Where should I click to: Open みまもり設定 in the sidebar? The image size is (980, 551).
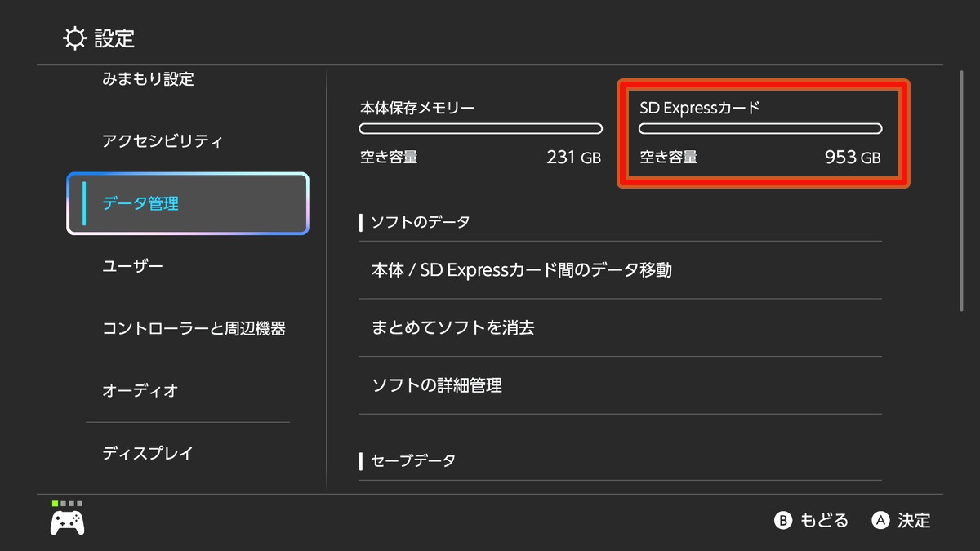148,79
